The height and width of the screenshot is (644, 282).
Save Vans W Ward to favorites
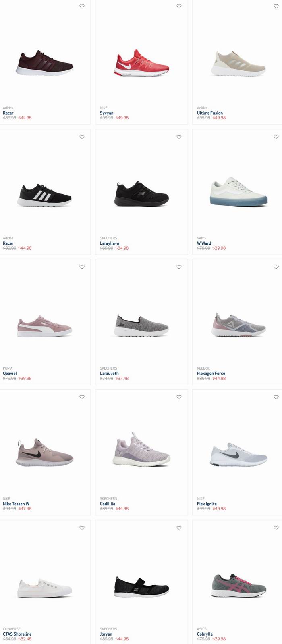276,137
